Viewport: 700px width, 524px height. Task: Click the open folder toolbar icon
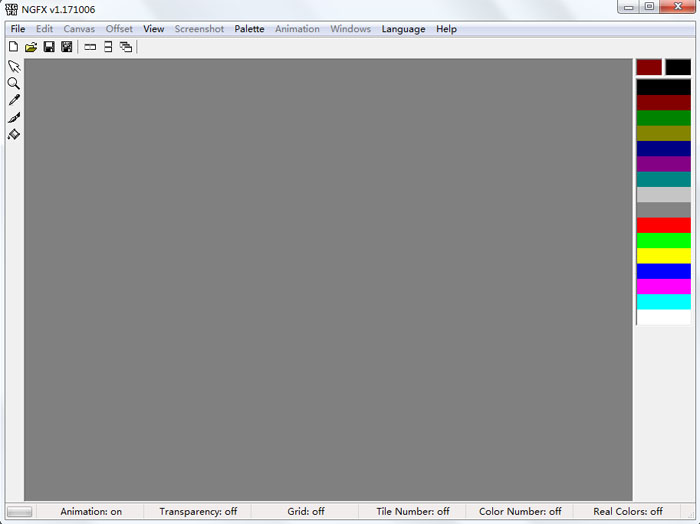[31, 47]
